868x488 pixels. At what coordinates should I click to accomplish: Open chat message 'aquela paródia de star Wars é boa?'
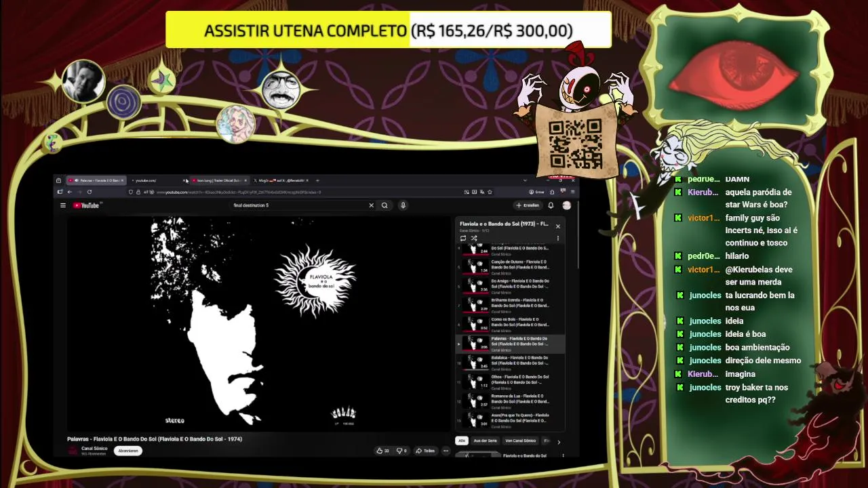[758, 198]
